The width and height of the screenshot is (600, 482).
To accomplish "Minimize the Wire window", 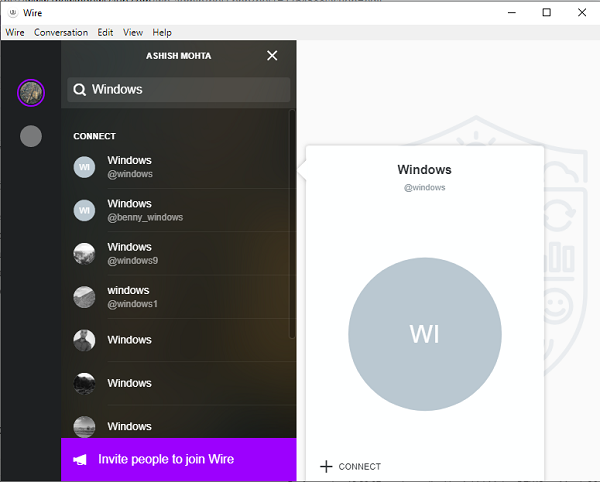I will (x=512, y=13).
